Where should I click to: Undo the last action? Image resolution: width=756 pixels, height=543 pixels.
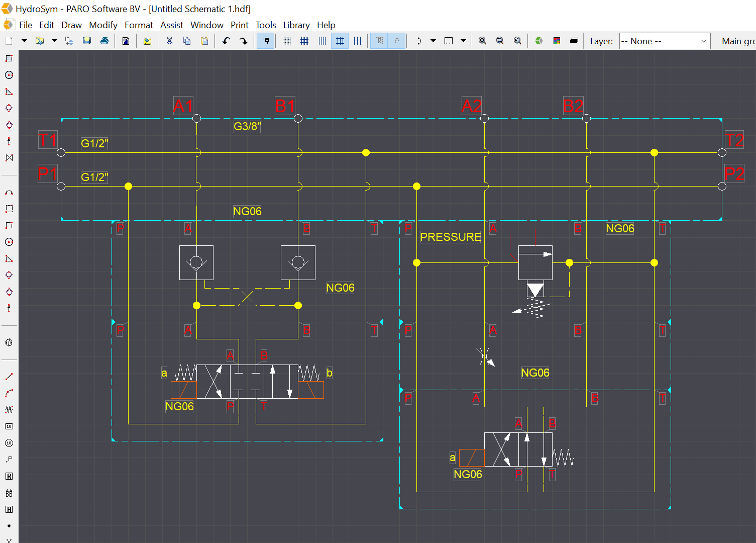coord(226,41)
